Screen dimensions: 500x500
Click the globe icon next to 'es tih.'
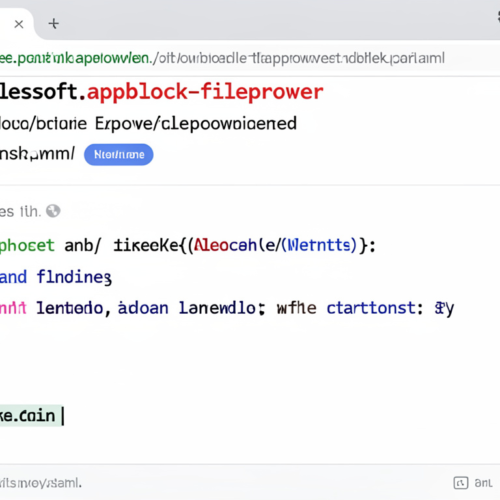point(53,211)
